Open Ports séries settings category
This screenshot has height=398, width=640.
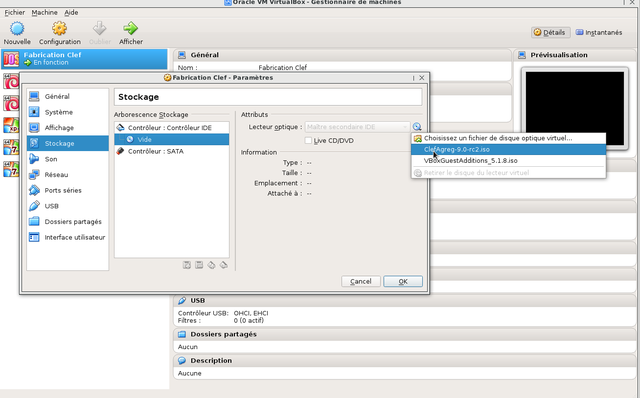tap(68, 190)
